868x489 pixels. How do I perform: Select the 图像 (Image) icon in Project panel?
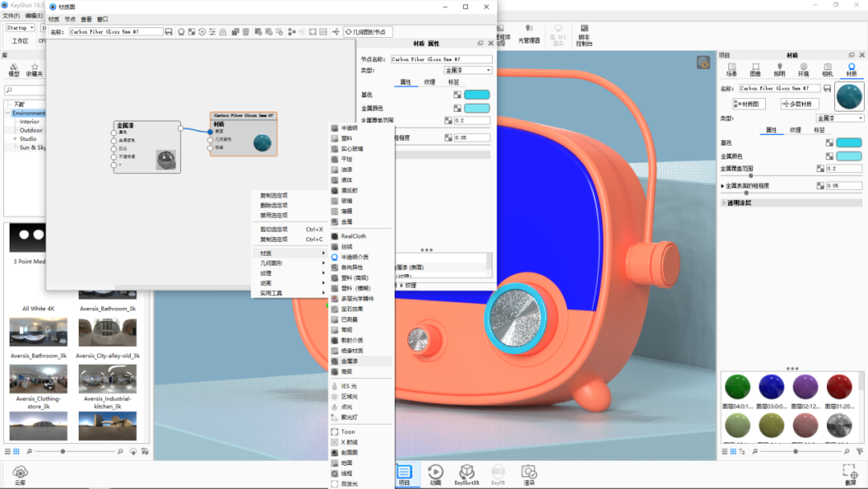755,68
